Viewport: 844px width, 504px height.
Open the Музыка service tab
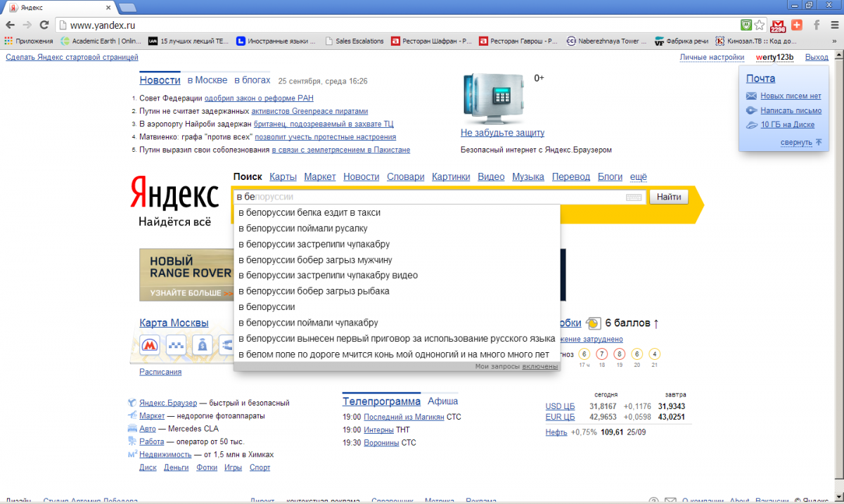click(528, 176)
